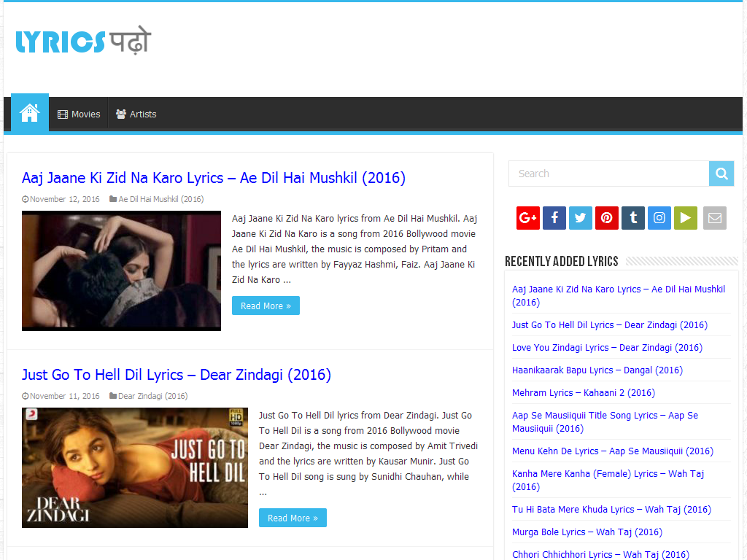The image size is (747, 560).
Task: Open the Instagram social icon
Action: [x=659, y=218]
